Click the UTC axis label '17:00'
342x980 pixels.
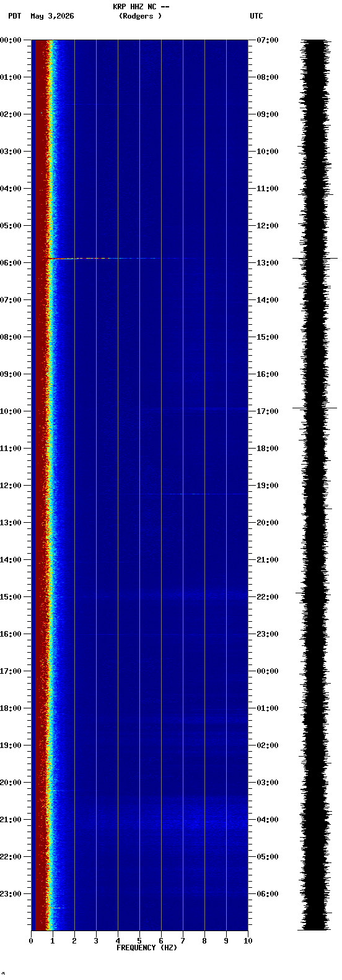267,411
